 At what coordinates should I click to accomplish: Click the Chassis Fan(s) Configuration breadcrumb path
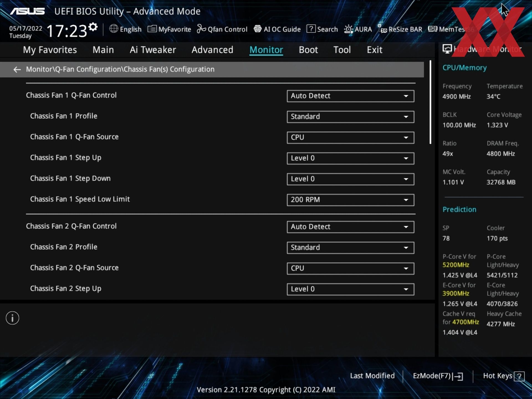click(120, 69)
